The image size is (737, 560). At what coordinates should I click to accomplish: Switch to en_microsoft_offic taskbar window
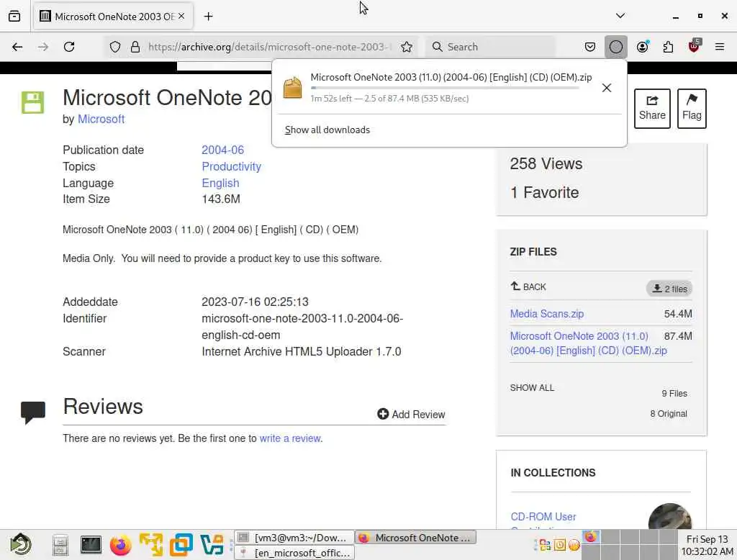294,553
